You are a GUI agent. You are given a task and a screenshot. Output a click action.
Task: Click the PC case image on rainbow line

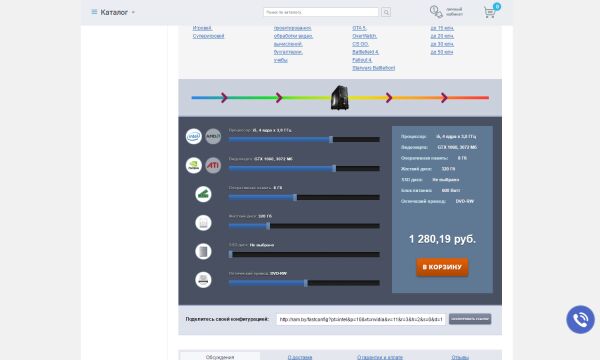tap(340, 98)
